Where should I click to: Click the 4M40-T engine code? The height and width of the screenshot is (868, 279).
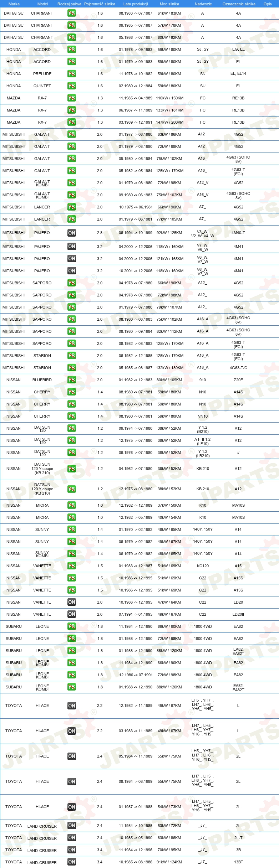coord(238,233)
